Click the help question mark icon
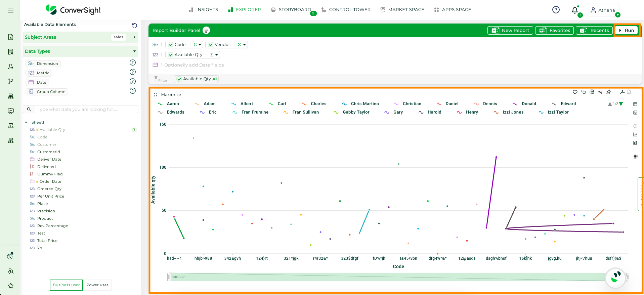 click(x=556, y=10)
